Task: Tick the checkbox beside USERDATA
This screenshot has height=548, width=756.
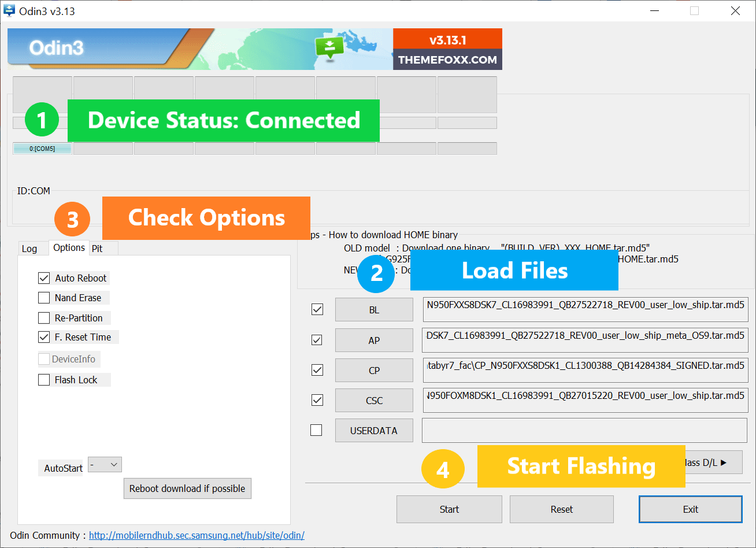Action: coord(316,430)
